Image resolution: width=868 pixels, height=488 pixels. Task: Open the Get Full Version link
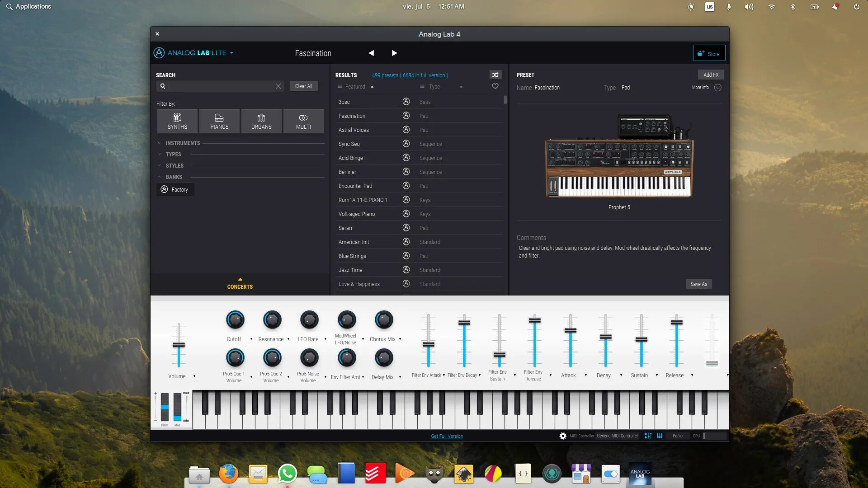[447, 436]
